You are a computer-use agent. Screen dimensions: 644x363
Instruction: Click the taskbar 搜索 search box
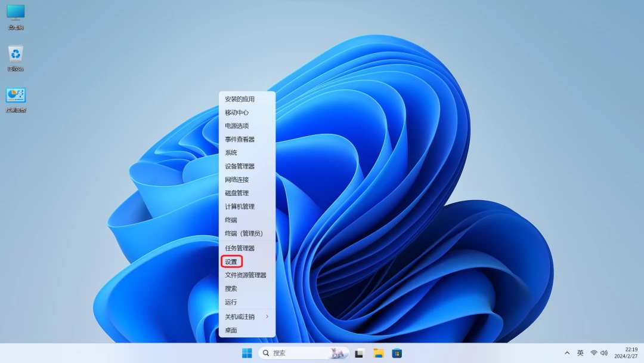tap(304, 353)
